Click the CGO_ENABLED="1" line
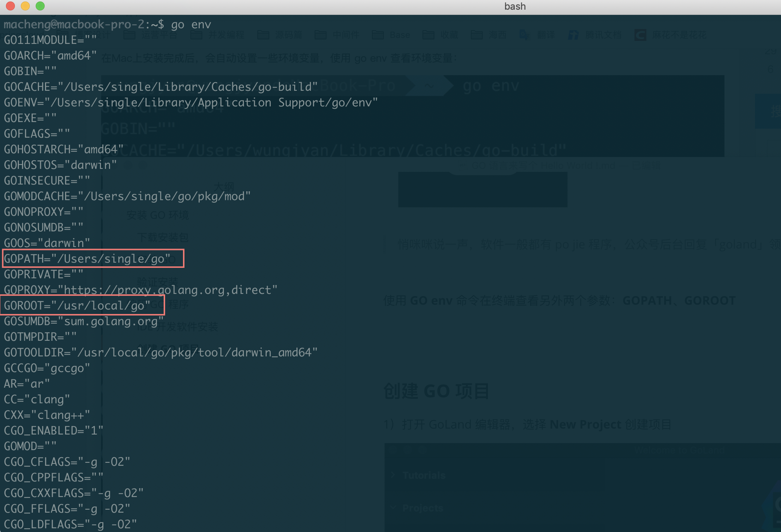Image resolution: width=781 pixels, height=532 pixels. click(54, 430)
